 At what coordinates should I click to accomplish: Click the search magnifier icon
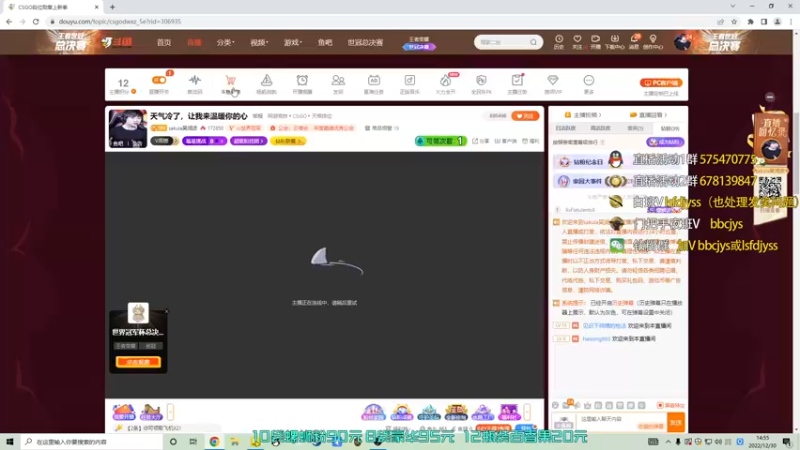pos(533,42)
